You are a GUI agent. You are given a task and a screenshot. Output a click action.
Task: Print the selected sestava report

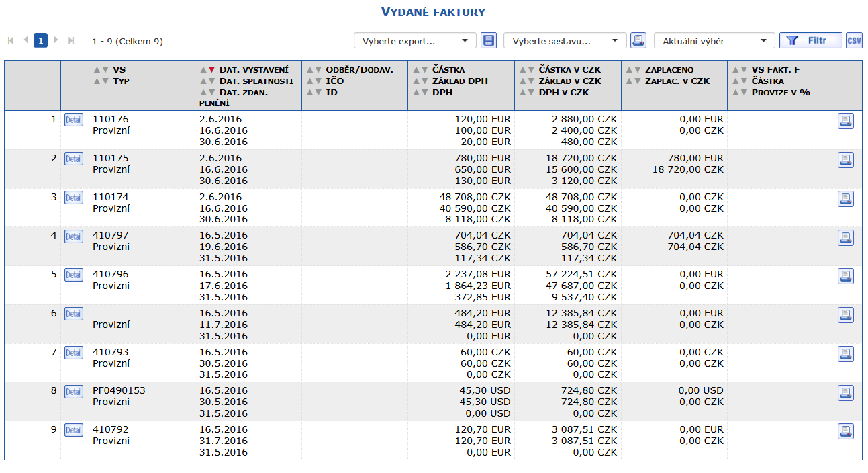click(638, 40)
